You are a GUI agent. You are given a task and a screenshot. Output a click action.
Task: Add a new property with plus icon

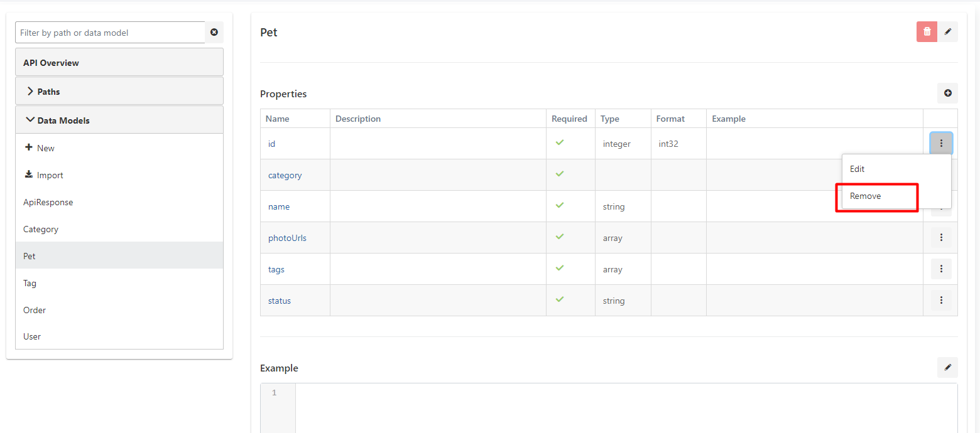point(947,94)
